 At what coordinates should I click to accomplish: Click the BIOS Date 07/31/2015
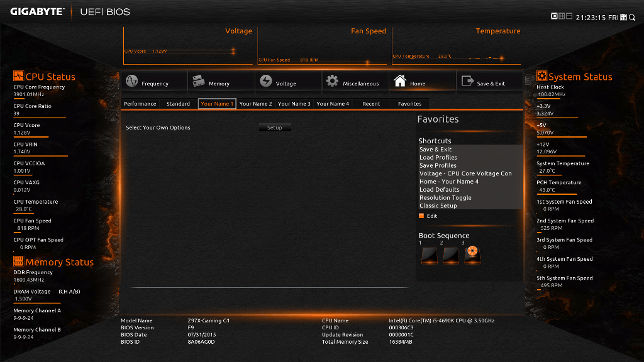202,335
